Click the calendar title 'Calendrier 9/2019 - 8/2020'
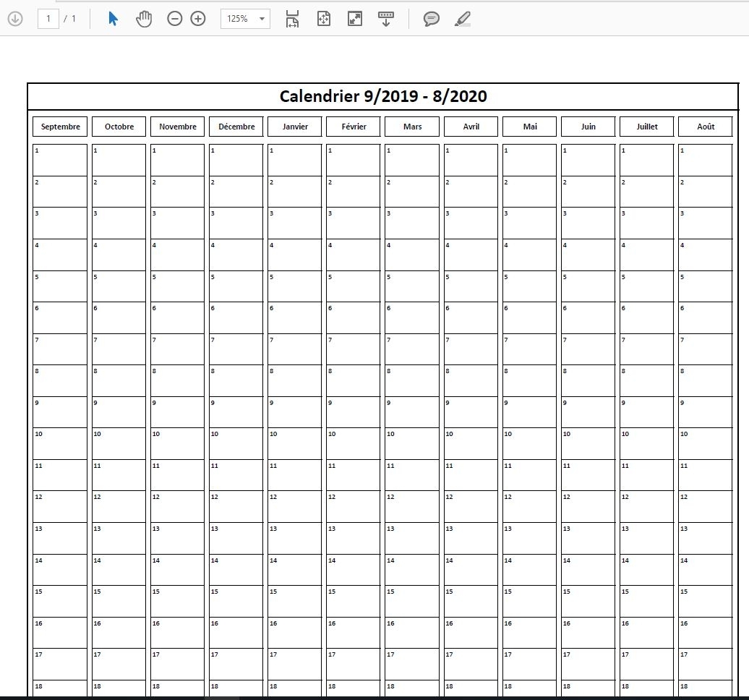The image size is (749, 700). pos(383,96)
